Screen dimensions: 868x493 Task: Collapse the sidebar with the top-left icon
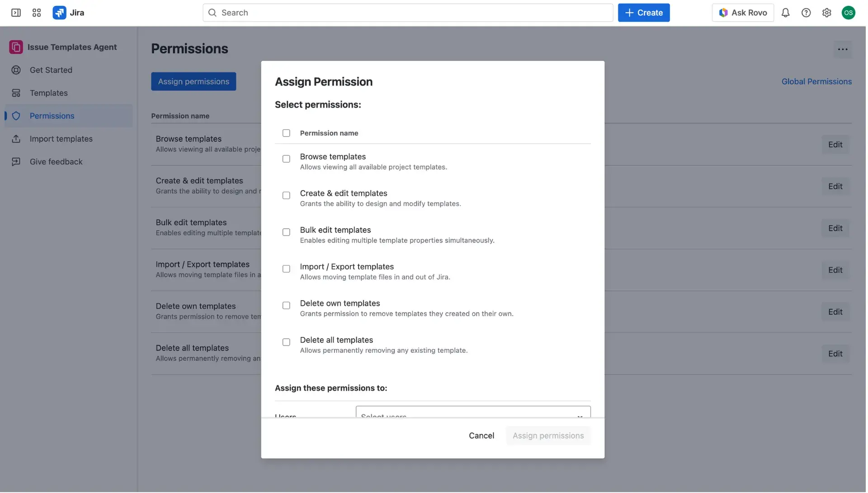pos(16,13)
